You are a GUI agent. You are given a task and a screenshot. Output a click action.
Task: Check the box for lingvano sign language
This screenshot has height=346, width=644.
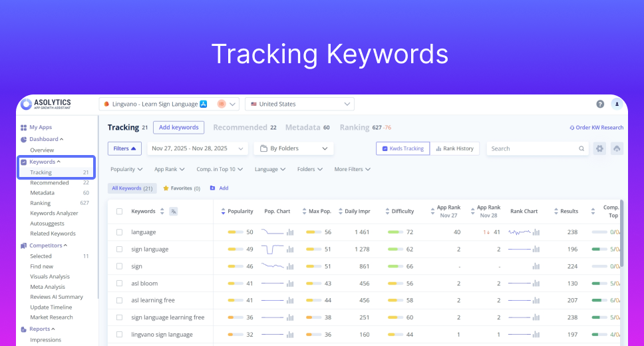119,335
